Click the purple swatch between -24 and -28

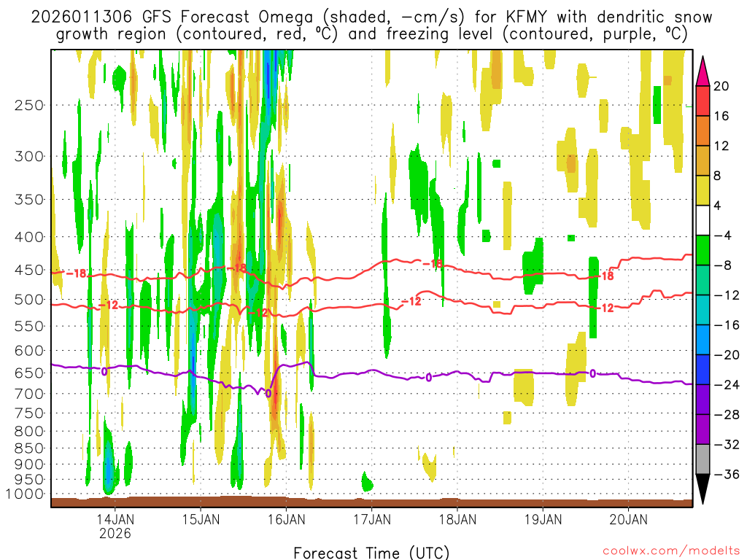[703, 399]
